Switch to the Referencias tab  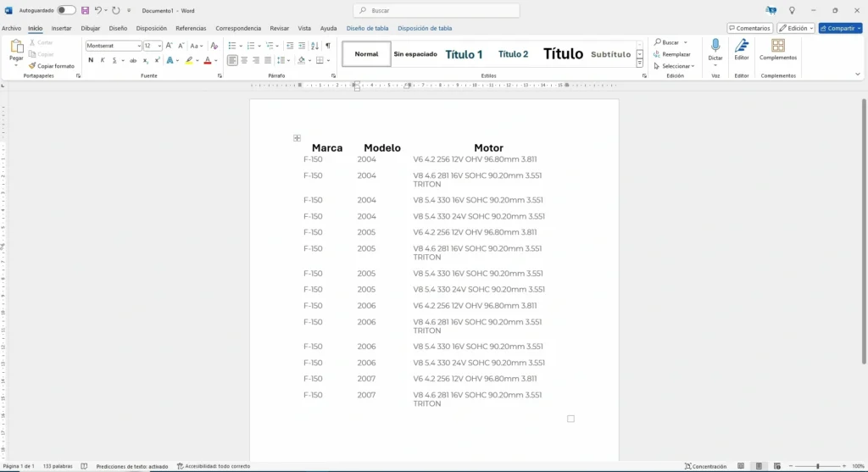[x=191, y=28]
